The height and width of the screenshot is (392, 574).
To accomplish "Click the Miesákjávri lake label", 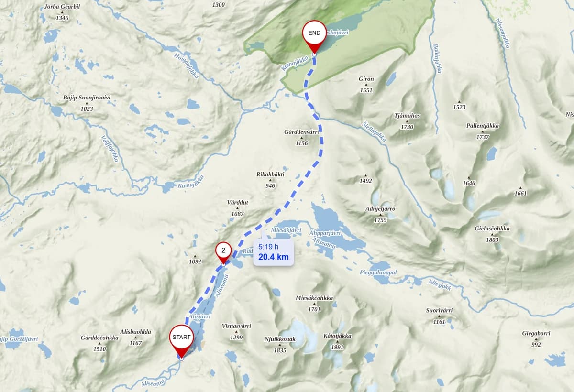I will click(x=286, y=230).
